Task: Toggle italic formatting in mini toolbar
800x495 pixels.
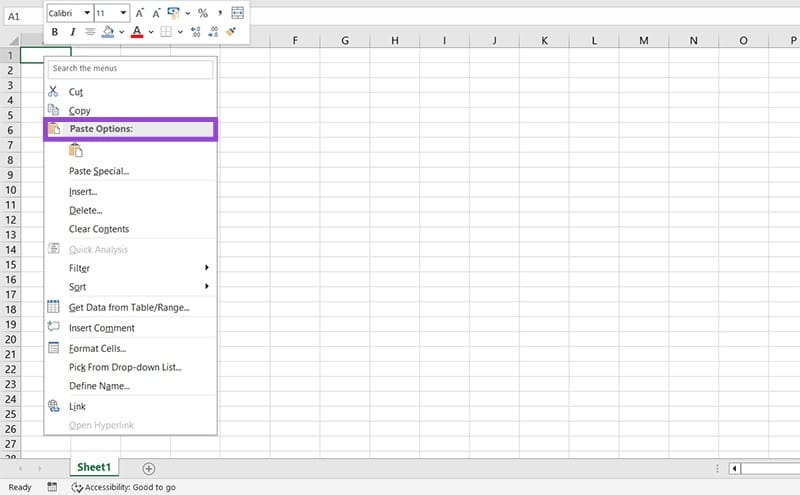Action: click(73, 32)
